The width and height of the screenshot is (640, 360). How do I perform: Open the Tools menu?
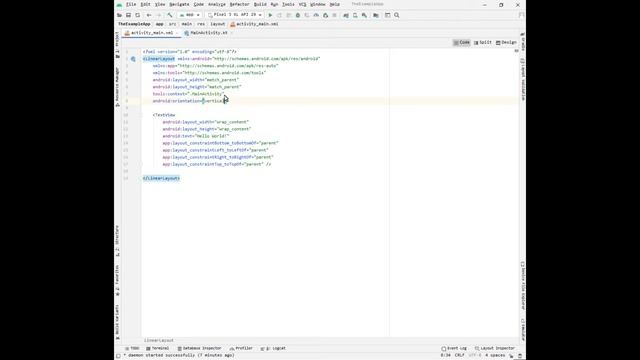click(x=288, y=4)
